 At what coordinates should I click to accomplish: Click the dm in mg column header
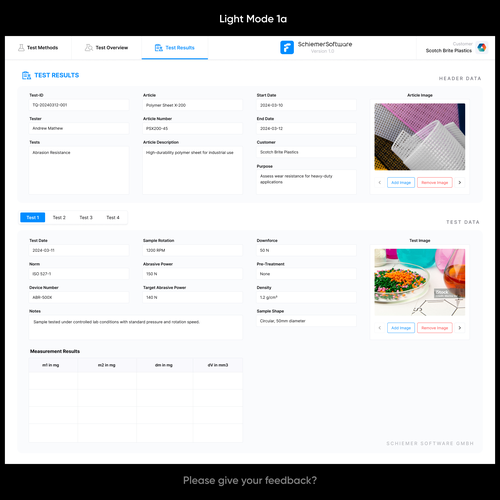click(165, 365)
